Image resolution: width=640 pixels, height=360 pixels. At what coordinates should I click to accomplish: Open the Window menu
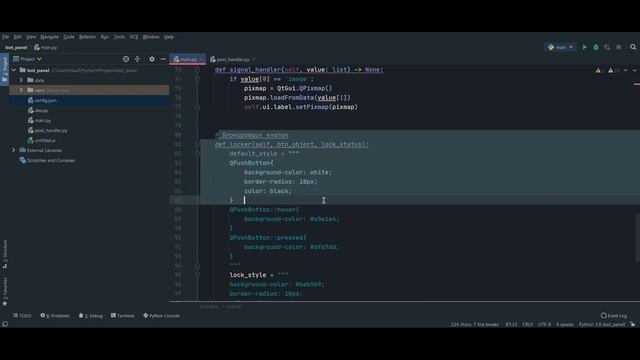[151, 37]
